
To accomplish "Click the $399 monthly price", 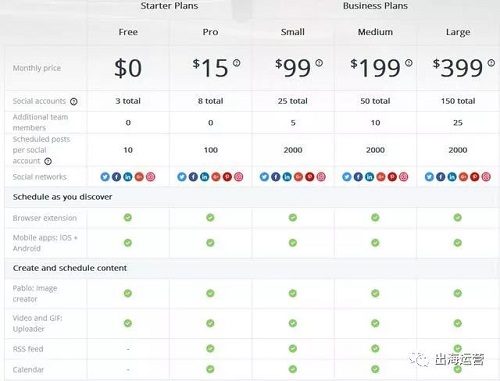I will pyautogui.click(x=458, y=68).
